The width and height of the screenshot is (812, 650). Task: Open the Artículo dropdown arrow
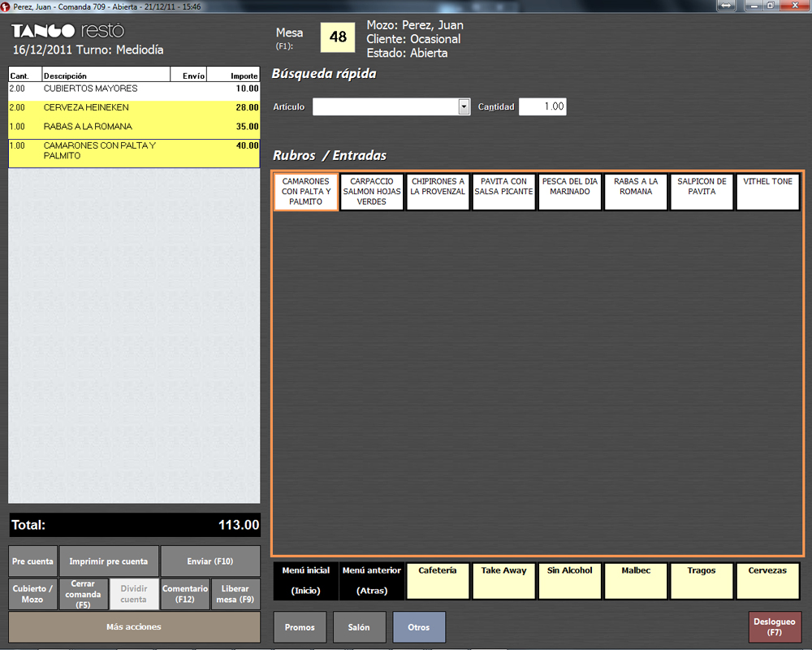tap(464, 106)
